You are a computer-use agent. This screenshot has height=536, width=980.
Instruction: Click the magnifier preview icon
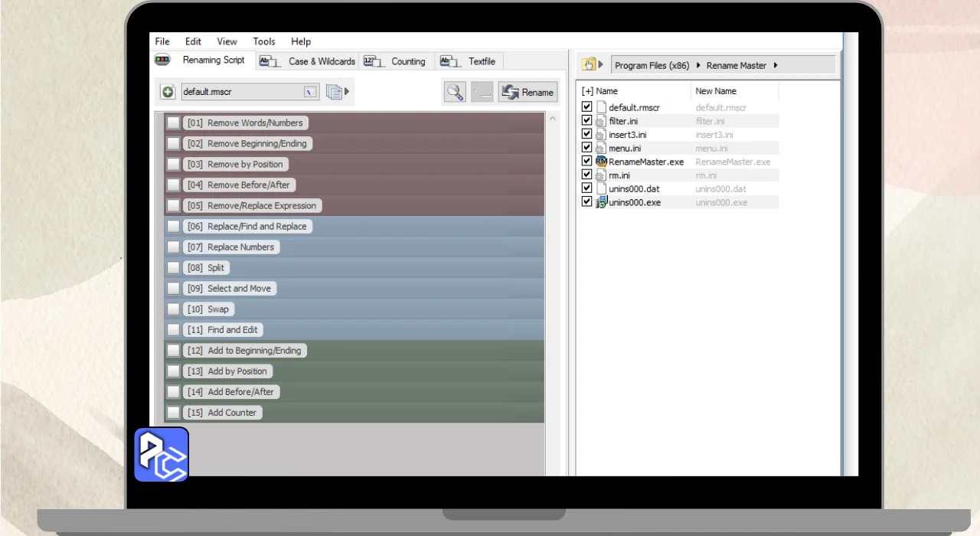click(x=455, y=92)
